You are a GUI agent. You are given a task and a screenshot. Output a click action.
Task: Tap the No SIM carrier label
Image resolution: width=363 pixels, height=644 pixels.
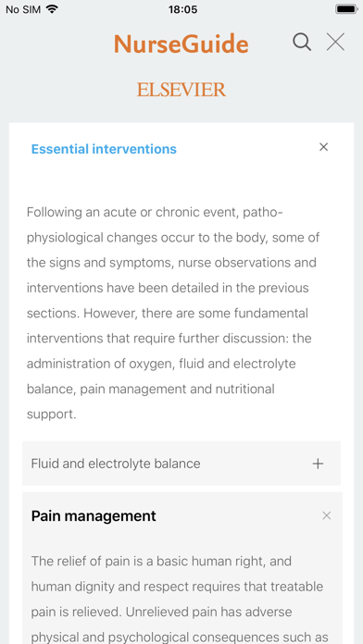click(23, 9)
